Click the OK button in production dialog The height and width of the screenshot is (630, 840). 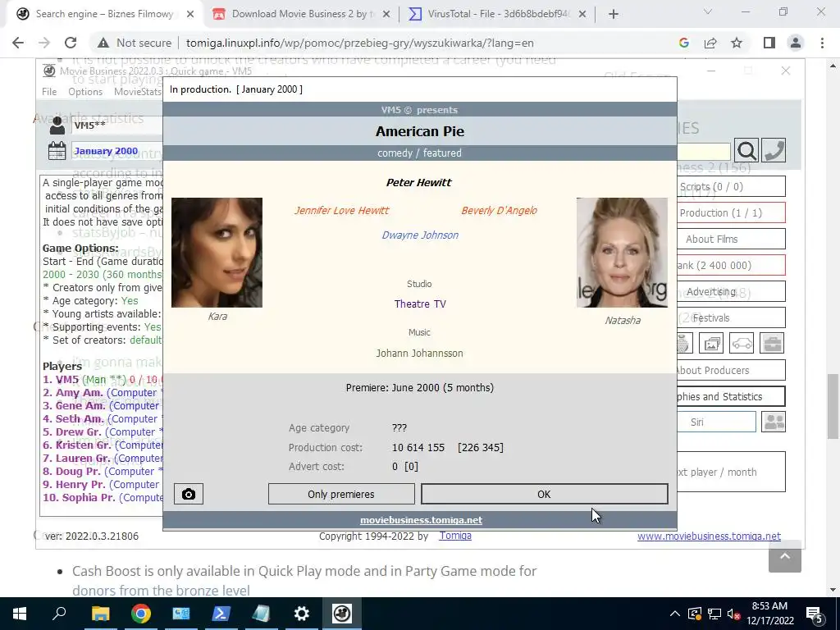[x=545, y=494]
